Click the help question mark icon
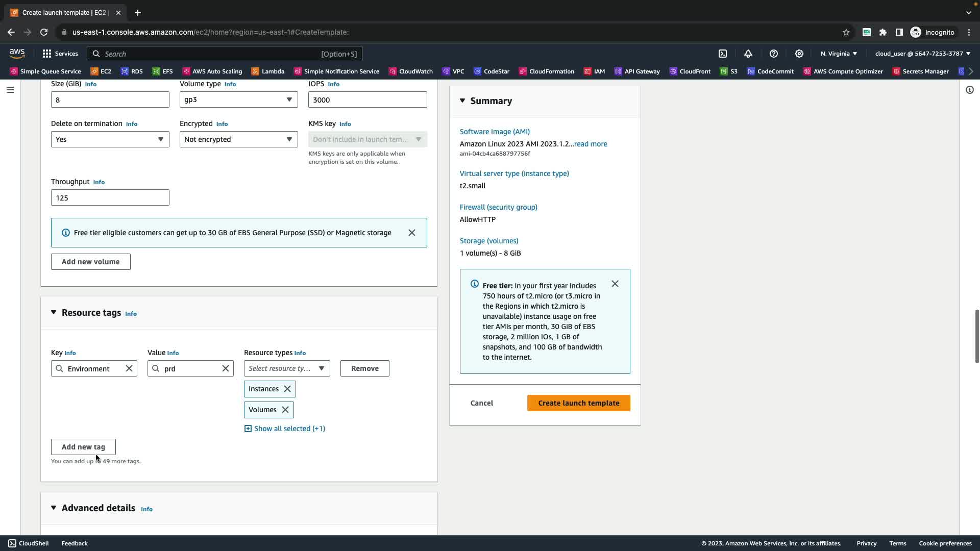This screenshot has height=551, width=980. [774, 54]
